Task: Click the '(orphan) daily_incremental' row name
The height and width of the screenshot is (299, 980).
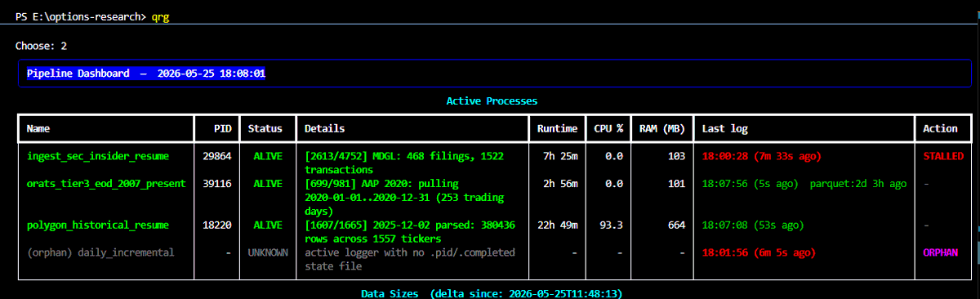Action: (x=100, y=252)
